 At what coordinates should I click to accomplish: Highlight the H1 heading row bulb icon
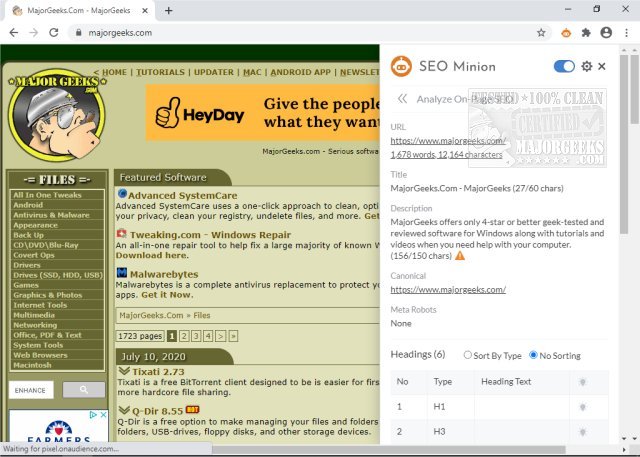(x=582, y=407)
